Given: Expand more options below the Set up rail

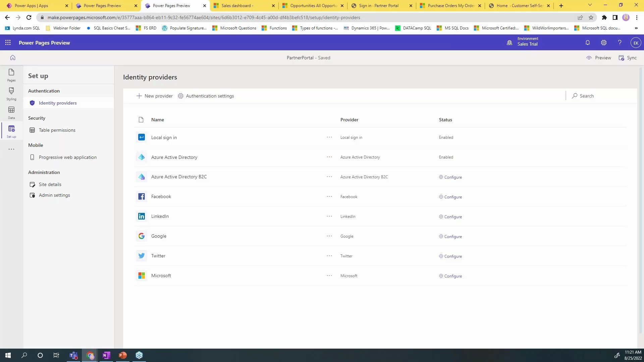Looking at the screenshot, I should tap(11, 149).
